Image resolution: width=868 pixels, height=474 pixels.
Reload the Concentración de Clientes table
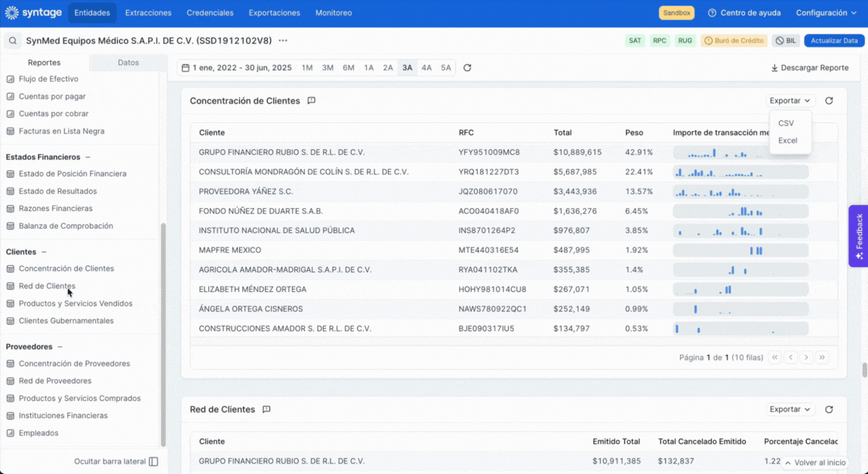pos(829,101)
